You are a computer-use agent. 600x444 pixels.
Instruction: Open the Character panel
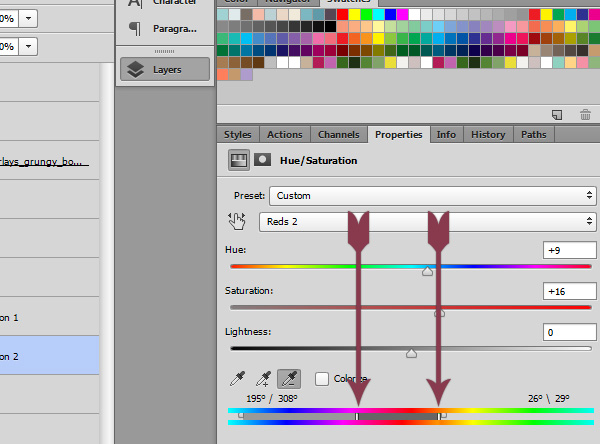pyautogui.click(x=165, y=3)
